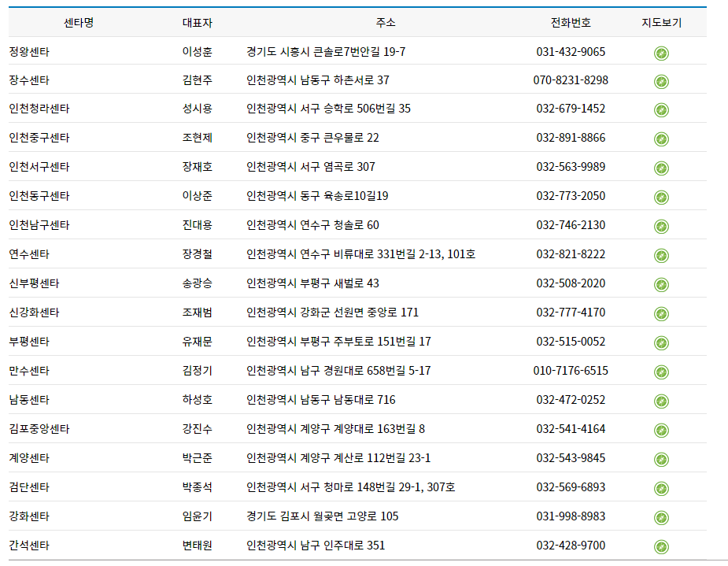
Task: Click representative name 송광승
Action: (x=198, y=283)
